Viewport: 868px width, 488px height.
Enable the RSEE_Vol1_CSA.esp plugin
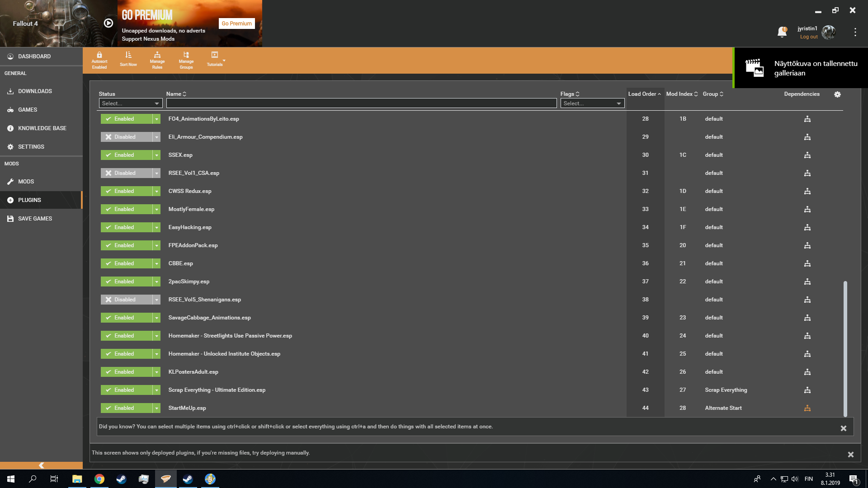(127, 173)
